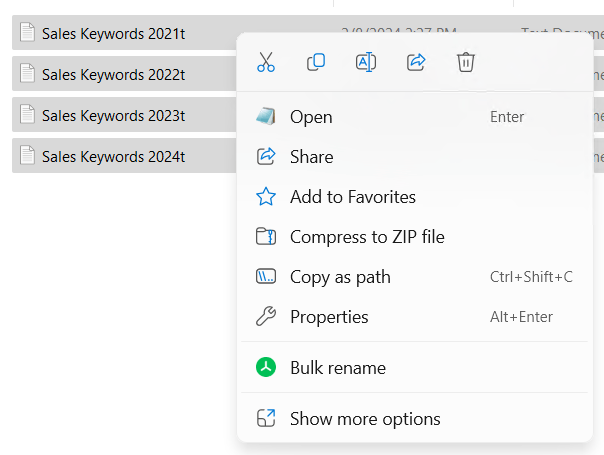This screenshot has width=604, height=455.
Task: Click the Cut scissors icon
Action: [x=266, y=62]
